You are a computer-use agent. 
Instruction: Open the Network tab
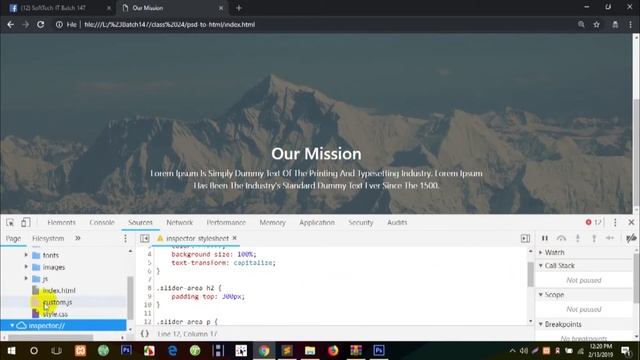[180, 222]
